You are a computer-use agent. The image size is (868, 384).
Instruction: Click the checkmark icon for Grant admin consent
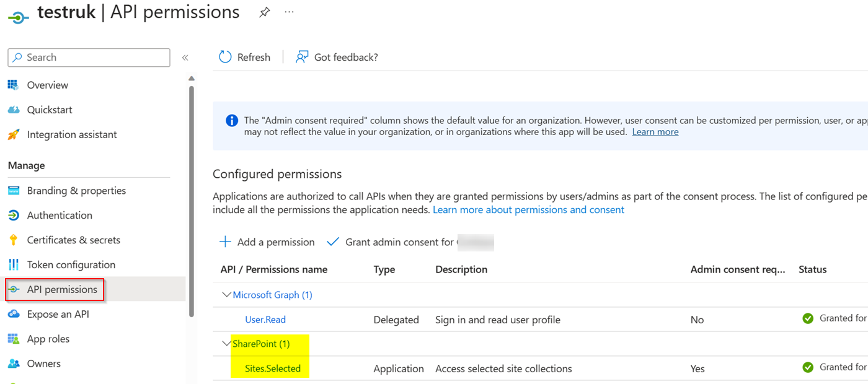(x=333, y=242)
